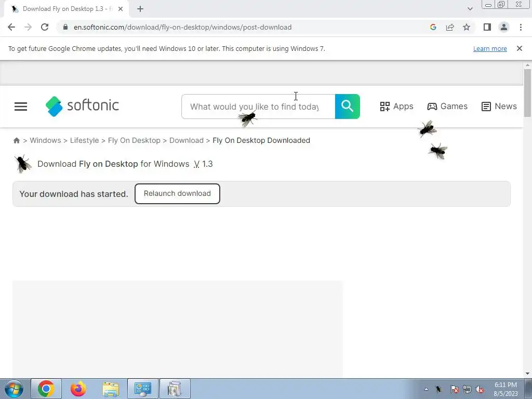The image size is (532, 399).
Task: Click the breadcrumb home icon
Action: pyautogui.click(x=16, y=140)
